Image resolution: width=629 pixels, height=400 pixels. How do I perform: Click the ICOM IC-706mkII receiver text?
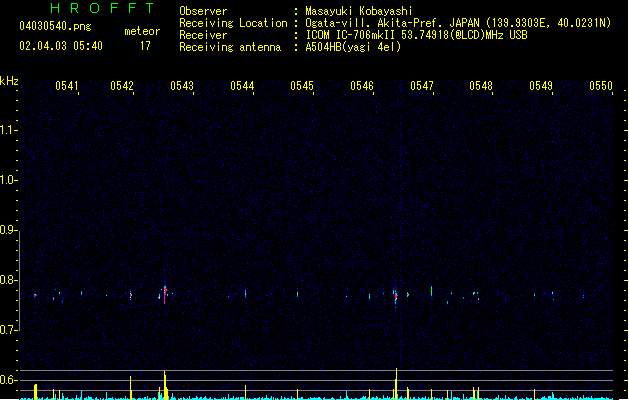coord(416,35)
